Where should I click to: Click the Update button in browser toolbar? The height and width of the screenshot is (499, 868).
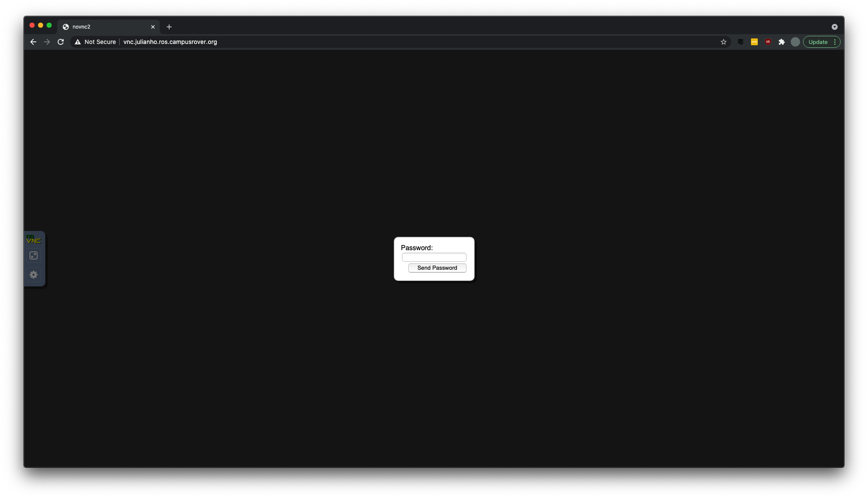[x=819, y=42]
